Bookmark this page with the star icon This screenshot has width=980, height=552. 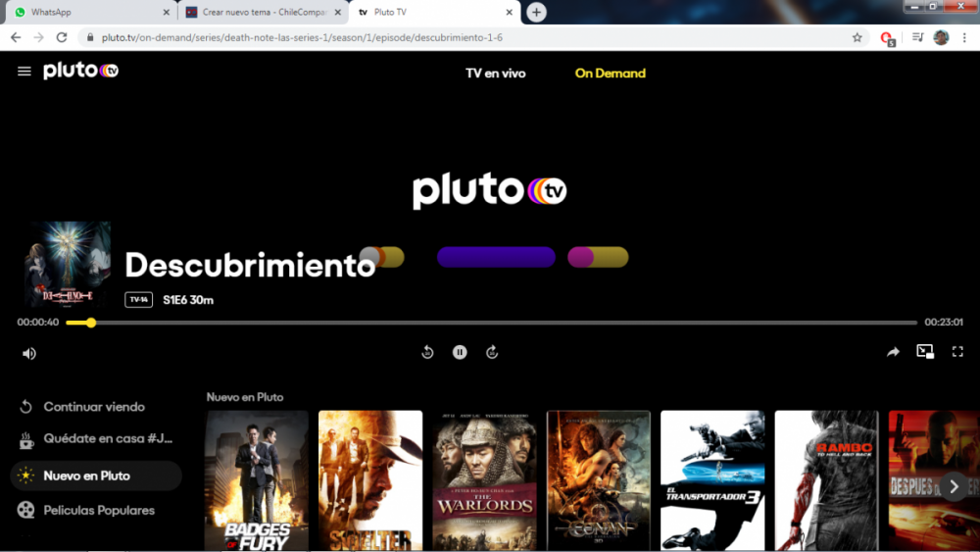857,37
